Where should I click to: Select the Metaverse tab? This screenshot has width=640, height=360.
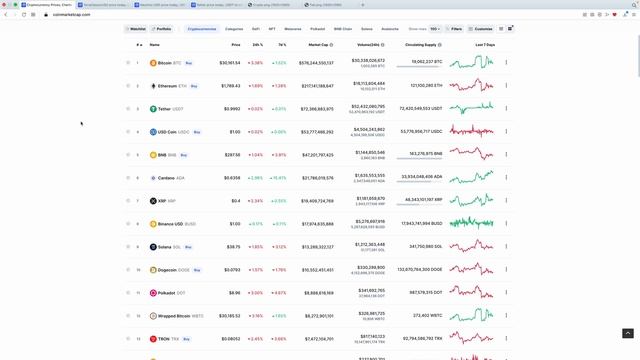[x=293, y=29]
